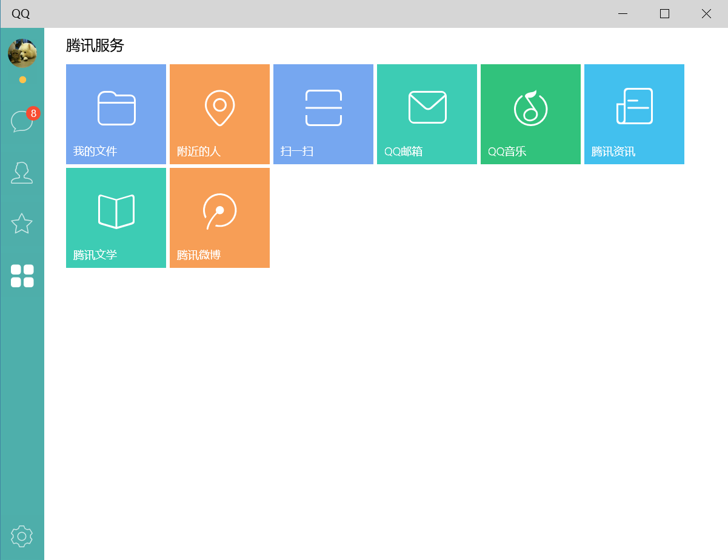Open the settings gear at bottom left

click(x=22, y=536)
